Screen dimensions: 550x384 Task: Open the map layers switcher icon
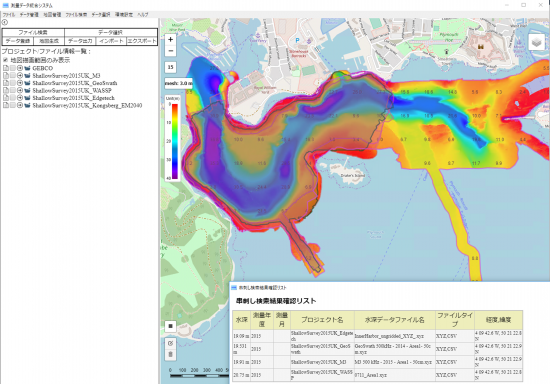point(536,43)
